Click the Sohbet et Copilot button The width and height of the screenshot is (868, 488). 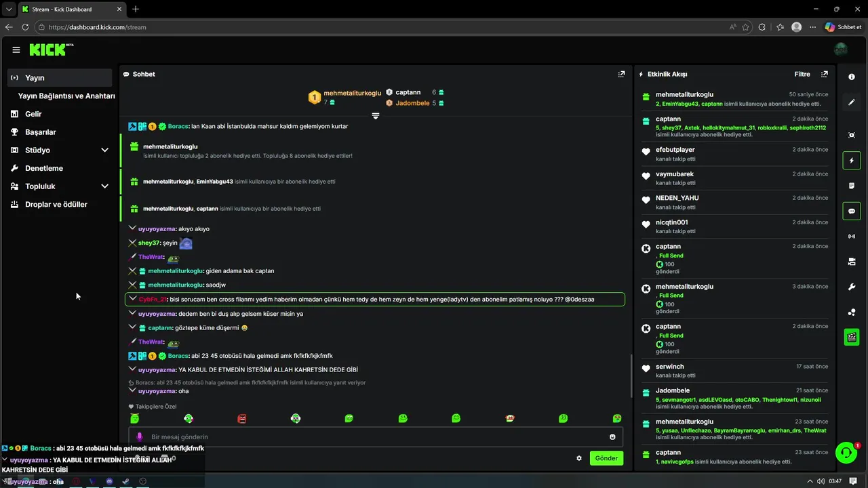pyautogui.click(x=843, y=27)
